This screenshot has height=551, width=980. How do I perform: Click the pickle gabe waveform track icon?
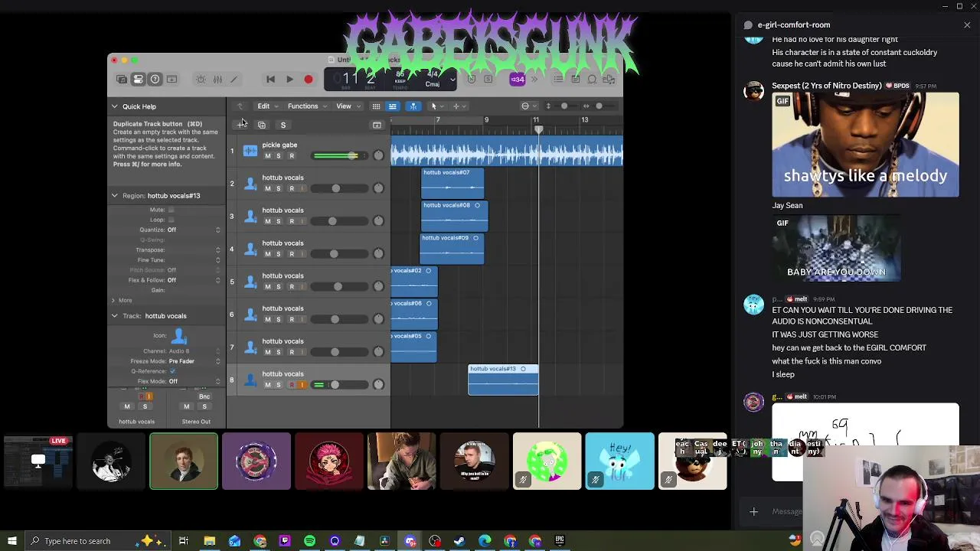250,151
